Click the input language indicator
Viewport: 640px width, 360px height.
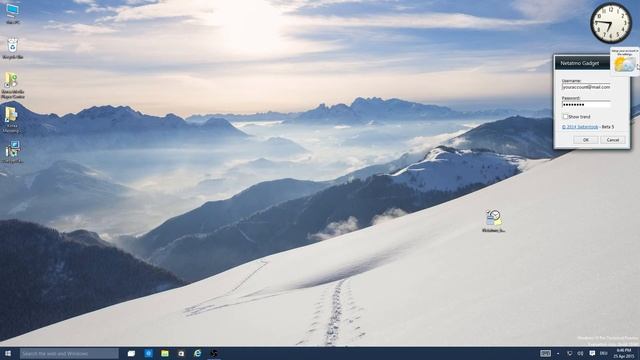[x=604, y=353]
